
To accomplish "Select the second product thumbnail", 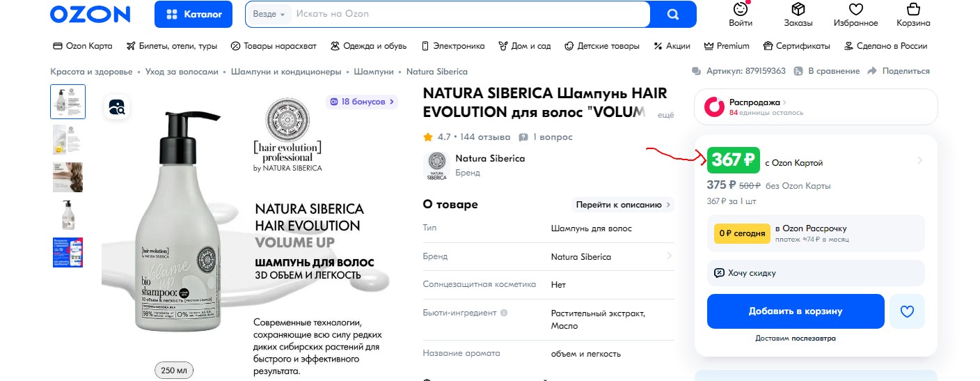I will (68, 139).
